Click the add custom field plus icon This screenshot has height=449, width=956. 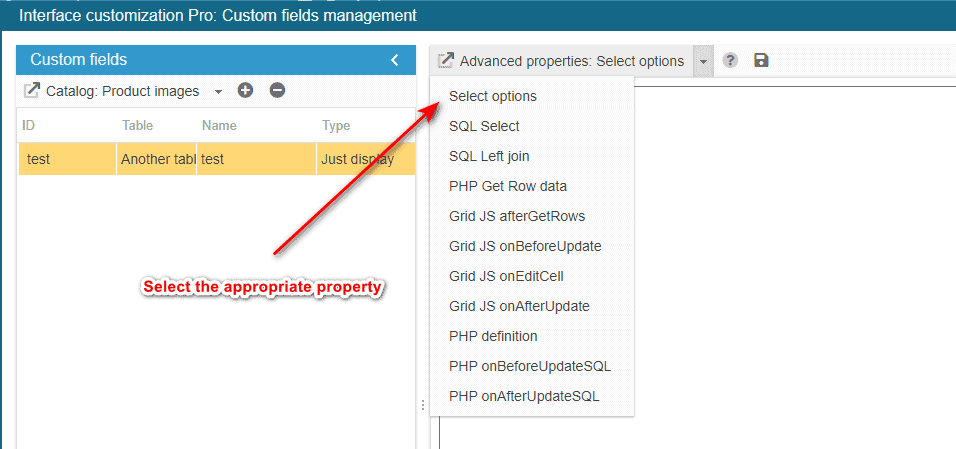tap(246, 91)
